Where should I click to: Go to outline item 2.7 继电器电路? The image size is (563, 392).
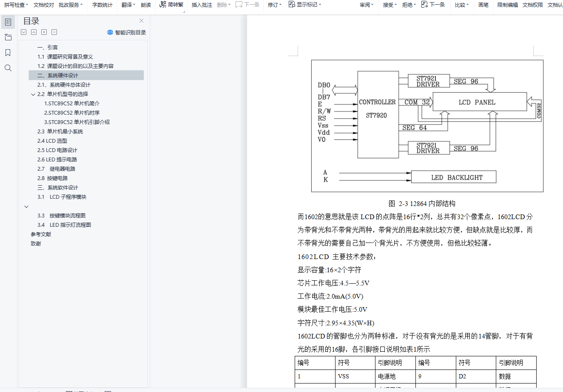click(56, 169)
